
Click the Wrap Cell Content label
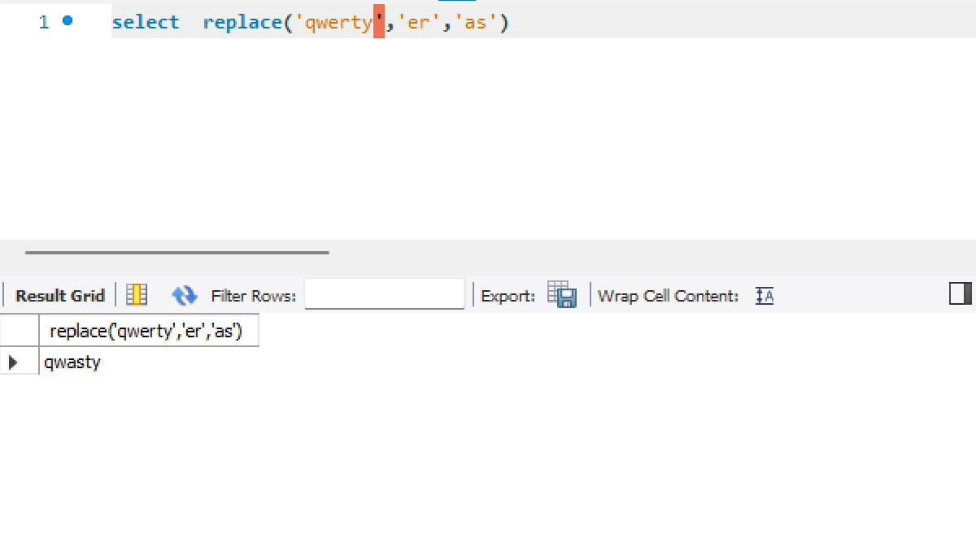(x=669, y=296)
